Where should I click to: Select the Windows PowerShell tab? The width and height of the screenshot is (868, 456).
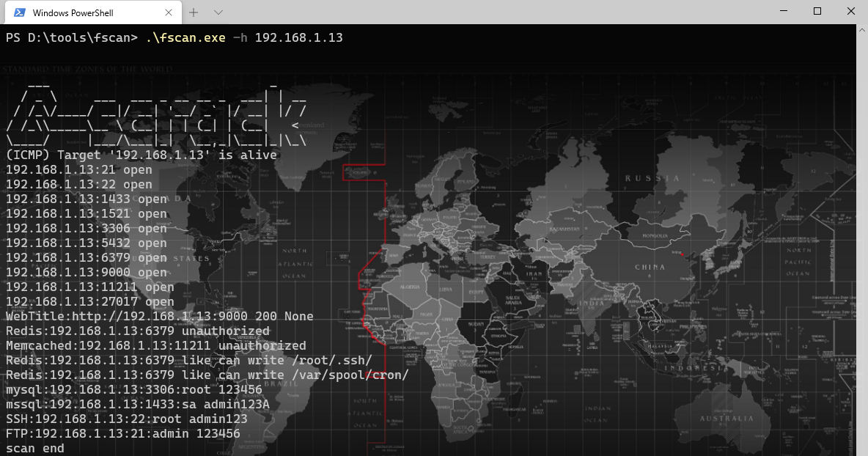point(93,12)
